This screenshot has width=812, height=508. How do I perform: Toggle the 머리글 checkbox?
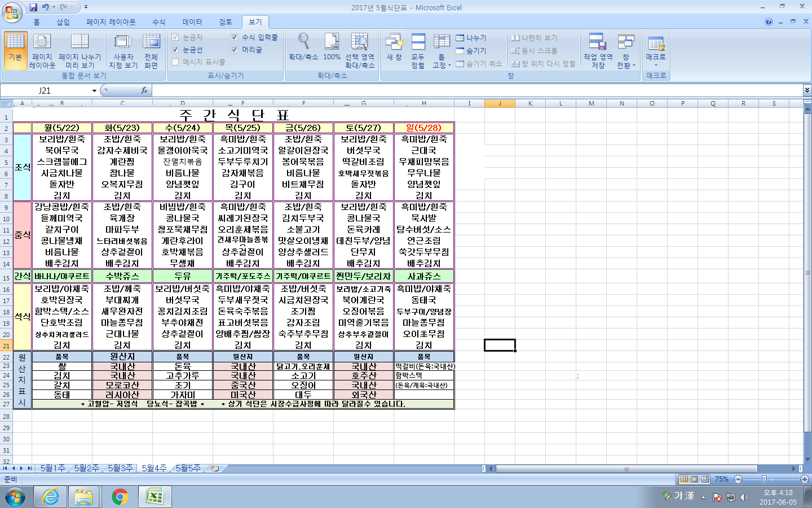(x=235, y=50)
